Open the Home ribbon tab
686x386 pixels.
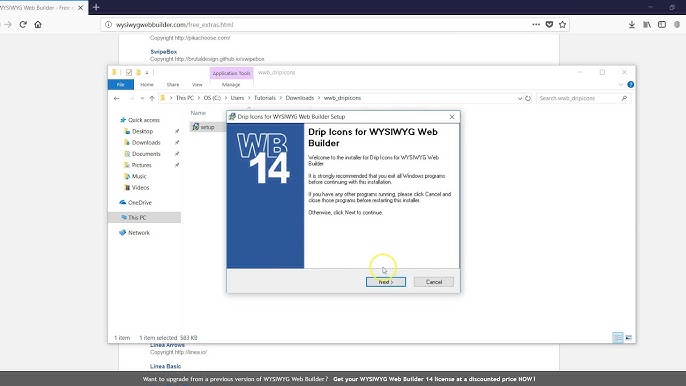point(147,84)
